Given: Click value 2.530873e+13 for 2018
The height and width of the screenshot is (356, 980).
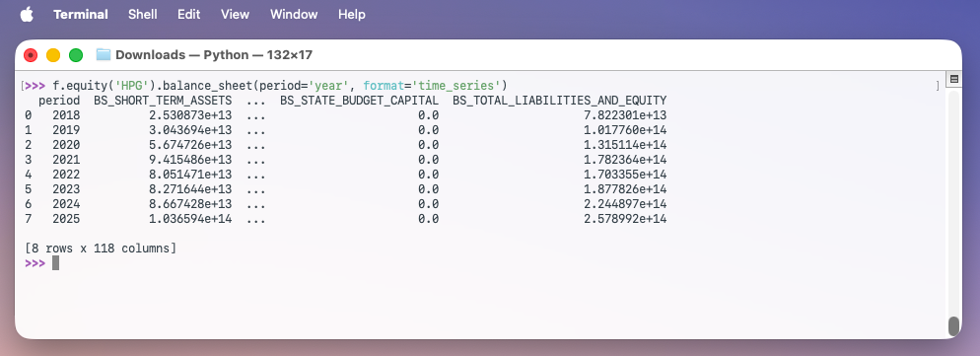Looking at the screenshot, I should (x=190, y=115).
